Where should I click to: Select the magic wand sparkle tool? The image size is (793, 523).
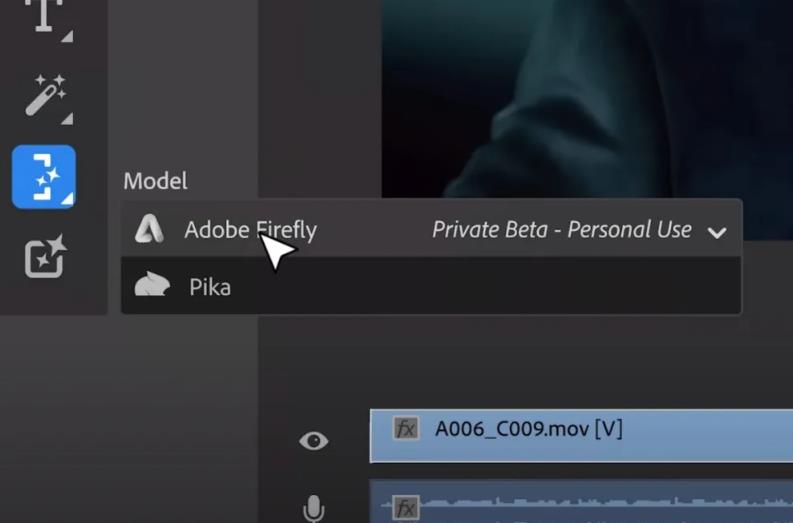[43, 95]
